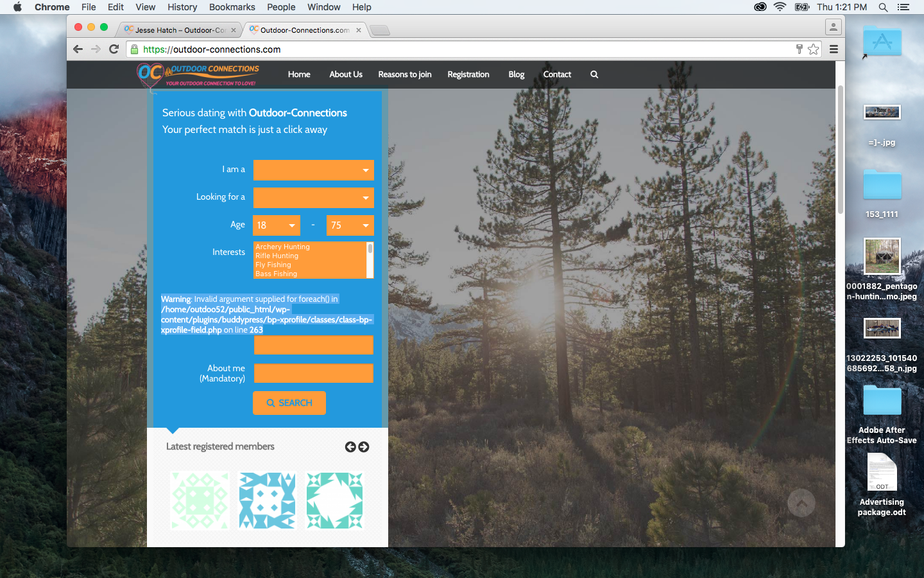
Task: Show previous registered members with left arrow
Action: coord(350,447)
